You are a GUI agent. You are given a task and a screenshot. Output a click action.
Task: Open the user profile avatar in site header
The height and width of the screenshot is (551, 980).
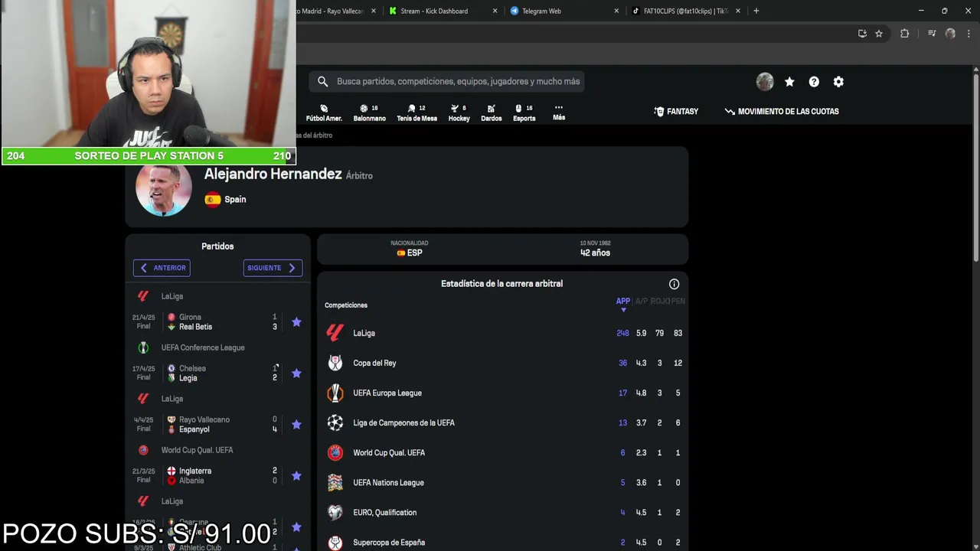coord(765,82)
